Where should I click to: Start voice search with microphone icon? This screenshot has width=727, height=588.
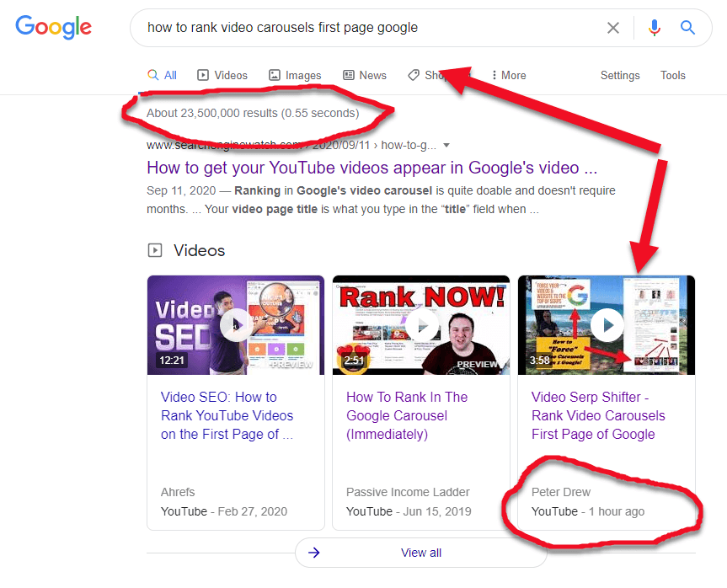coord(655,28)
